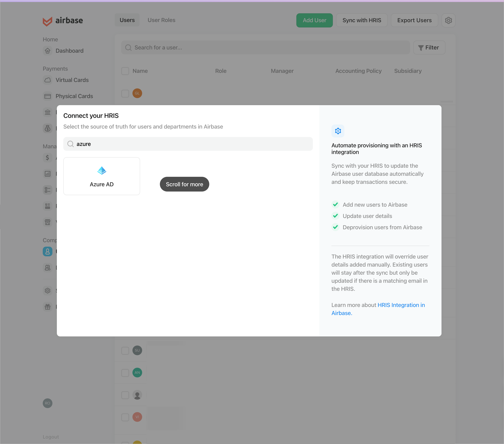Switch to the Users tab

click(x=127, y=20)
